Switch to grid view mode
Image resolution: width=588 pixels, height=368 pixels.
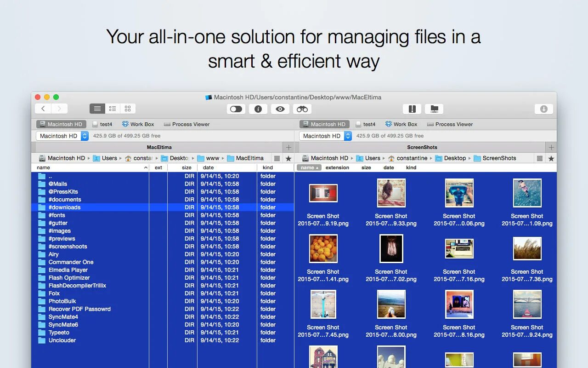tap(127, 109)
